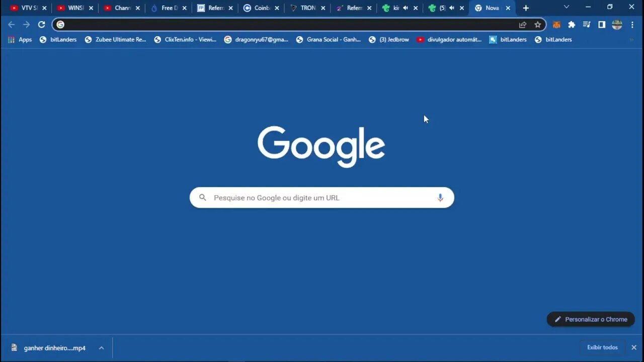The image size is (644, 362).
Task: Close the TRON tab
Action: coord(323,8)
